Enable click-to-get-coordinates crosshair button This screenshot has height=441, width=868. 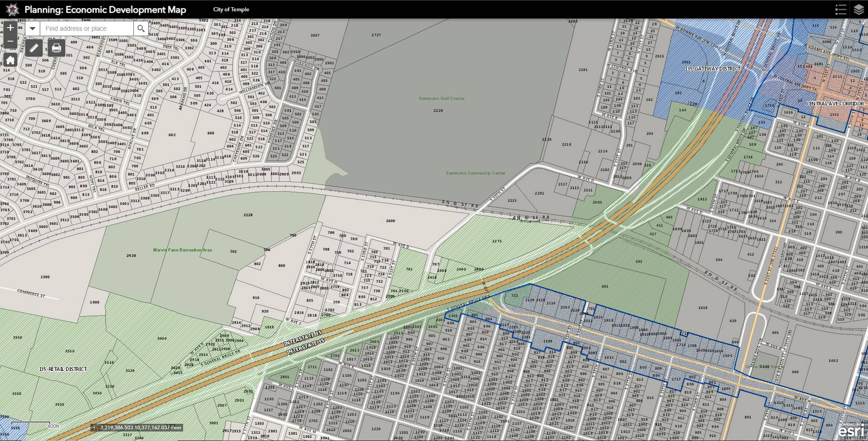coord(94,427)
